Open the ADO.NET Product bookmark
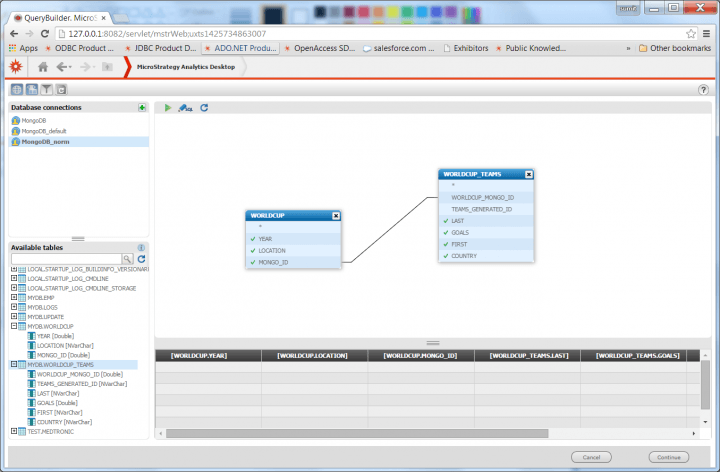Image resolution: width=720 pixels, height=472 pixels. 240,48
